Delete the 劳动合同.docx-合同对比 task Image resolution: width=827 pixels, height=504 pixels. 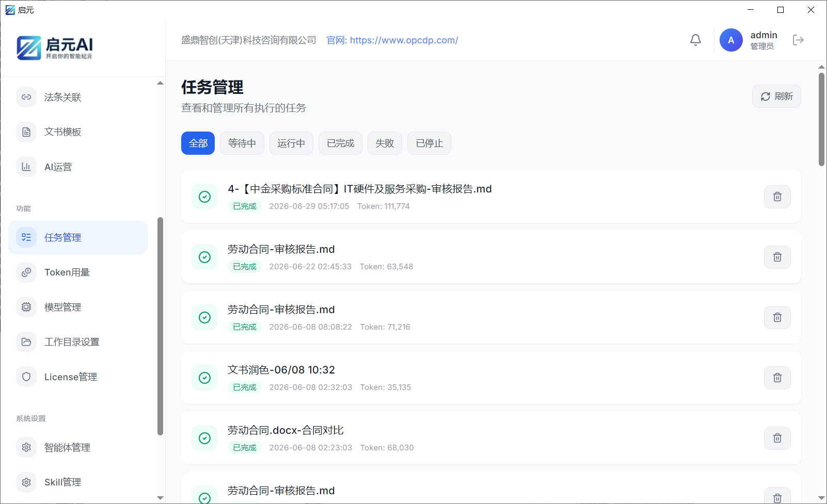click(777, 438)
